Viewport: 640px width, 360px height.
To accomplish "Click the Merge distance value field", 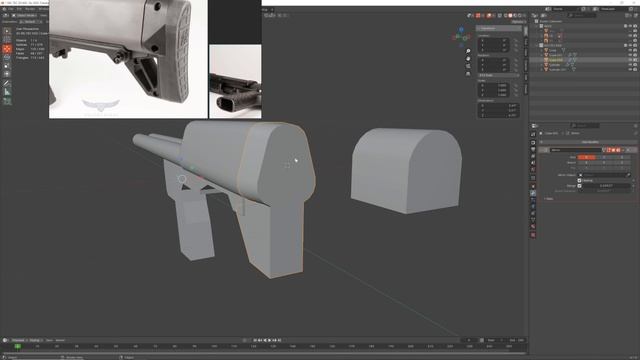I will (606, 186).
